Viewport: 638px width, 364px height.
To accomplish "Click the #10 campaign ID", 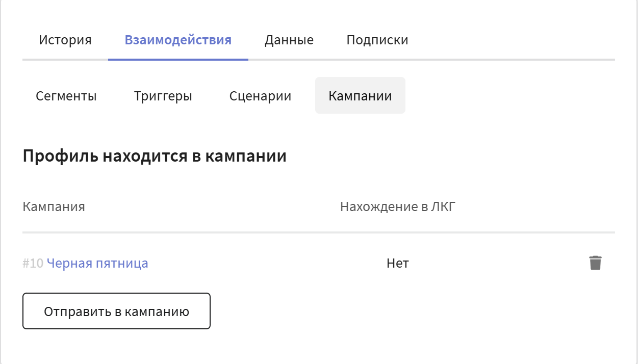I will 33,264.
